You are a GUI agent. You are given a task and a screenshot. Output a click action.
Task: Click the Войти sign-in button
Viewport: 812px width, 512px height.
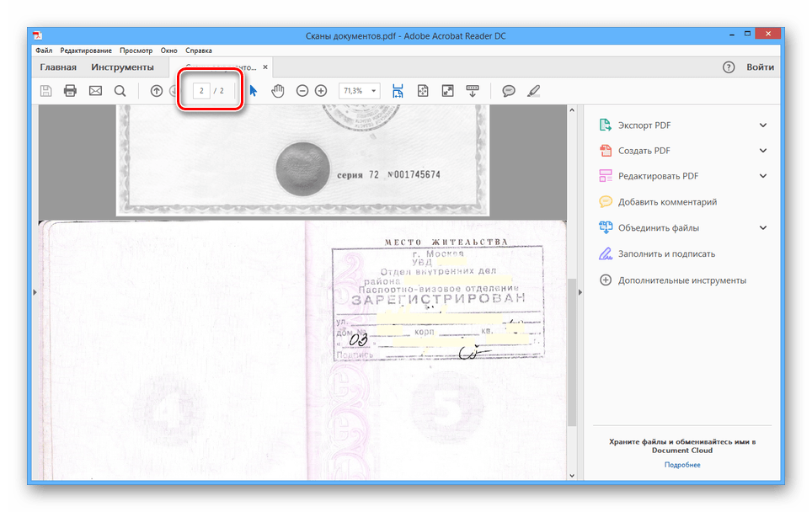pos(760,67)
